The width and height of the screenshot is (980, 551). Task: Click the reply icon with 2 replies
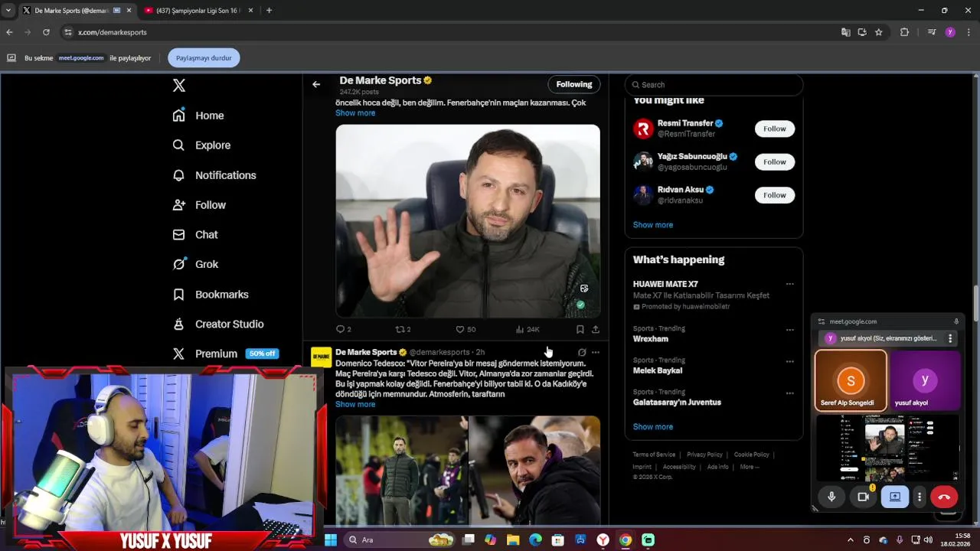[x=341, y=329]
